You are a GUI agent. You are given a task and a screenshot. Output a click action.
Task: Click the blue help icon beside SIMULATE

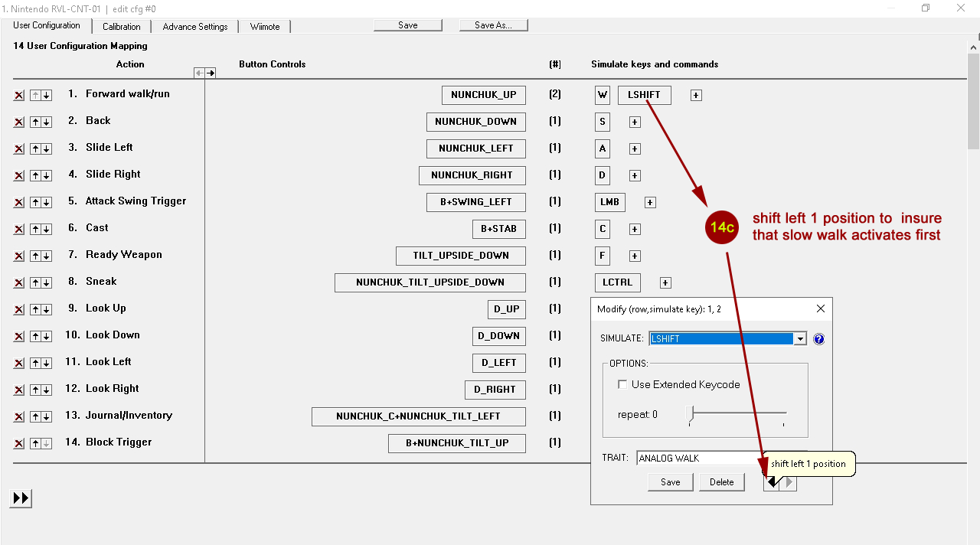818,339
